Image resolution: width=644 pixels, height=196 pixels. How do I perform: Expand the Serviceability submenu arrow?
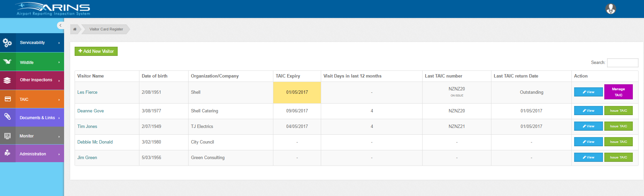(x=59, y=43)
